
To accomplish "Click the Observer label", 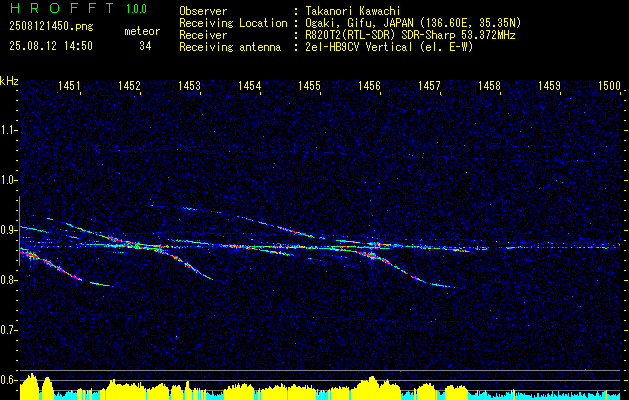I will pos(203,11).
